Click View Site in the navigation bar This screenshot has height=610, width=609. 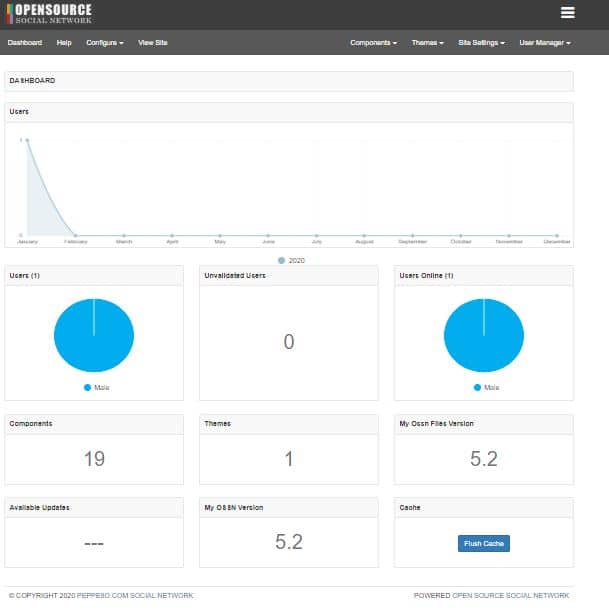click(153, 43)
